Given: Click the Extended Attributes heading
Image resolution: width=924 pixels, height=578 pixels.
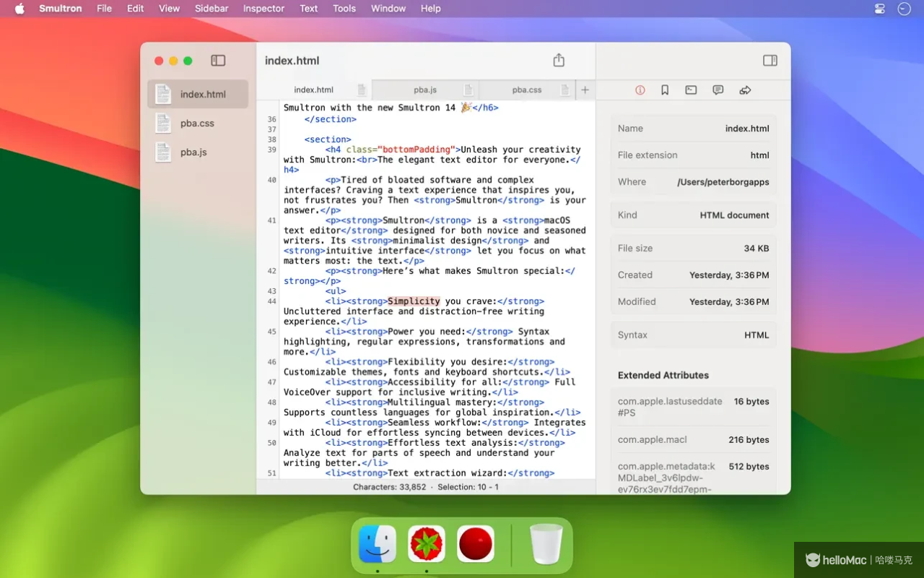Looking at the screenshot, I should (663, 376).
